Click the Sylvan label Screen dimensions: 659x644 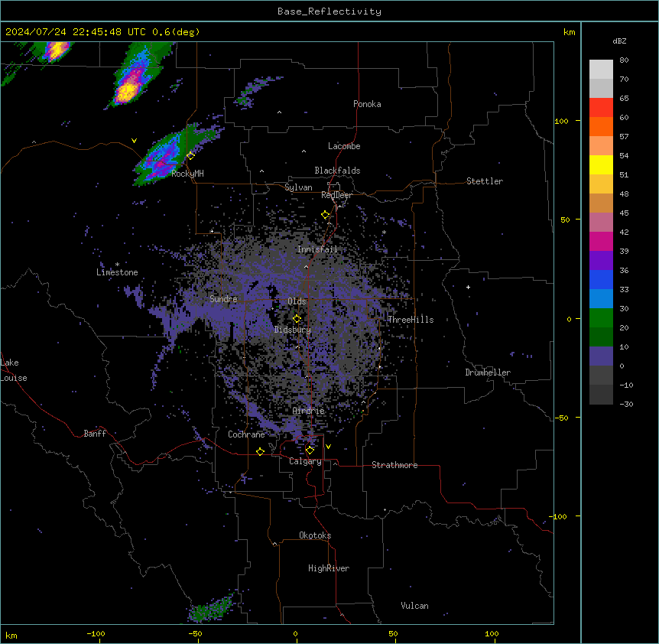click(298, 187)
